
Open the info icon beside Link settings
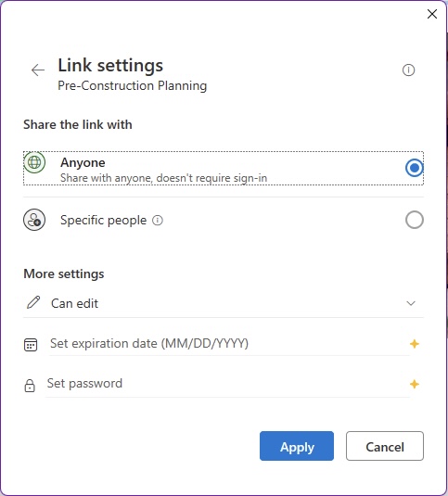408,70
